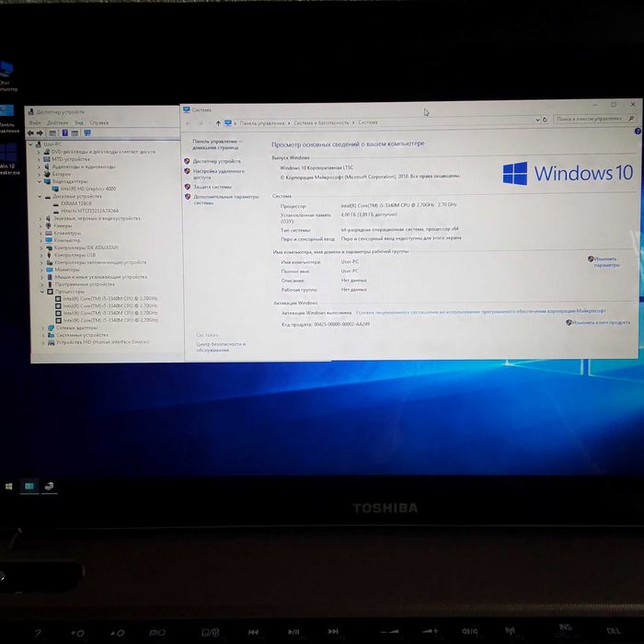
Task: Open Диспетчер устройств link in System sidebar
Action: [x=217, y=161]
